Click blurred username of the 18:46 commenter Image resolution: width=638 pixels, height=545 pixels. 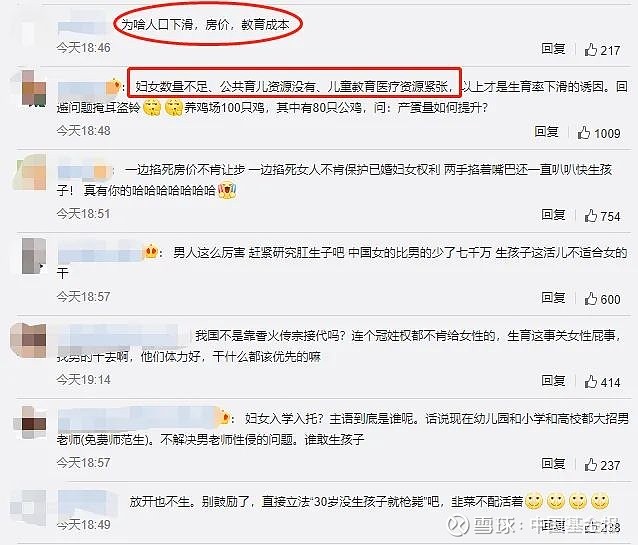pos(86,24)
